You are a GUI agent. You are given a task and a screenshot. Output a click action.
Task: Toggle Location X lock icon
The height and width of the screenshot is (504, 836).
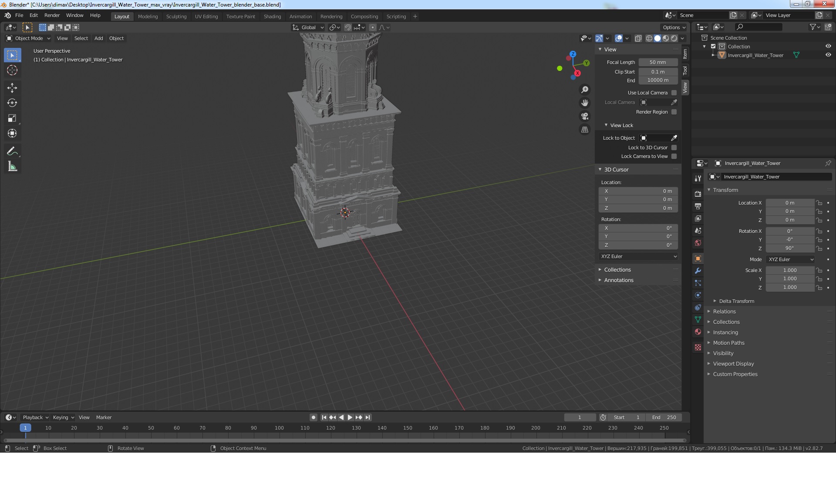819,203
